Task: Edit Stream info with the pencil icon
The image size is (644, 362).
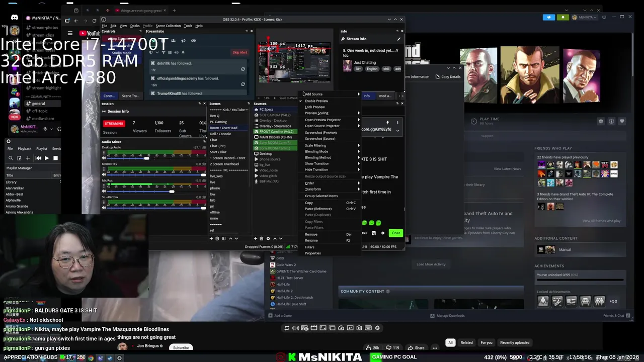Action: (398, 39)
